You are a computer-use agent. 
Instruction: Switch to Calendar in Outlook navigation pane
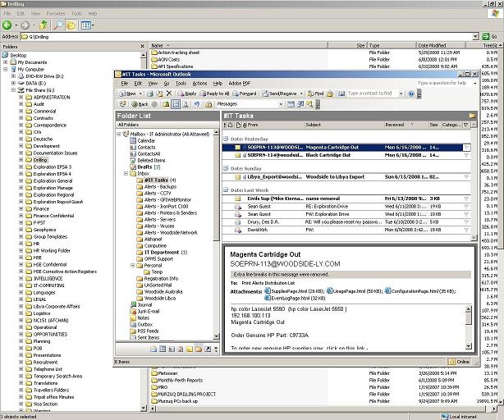coord(163,349)
